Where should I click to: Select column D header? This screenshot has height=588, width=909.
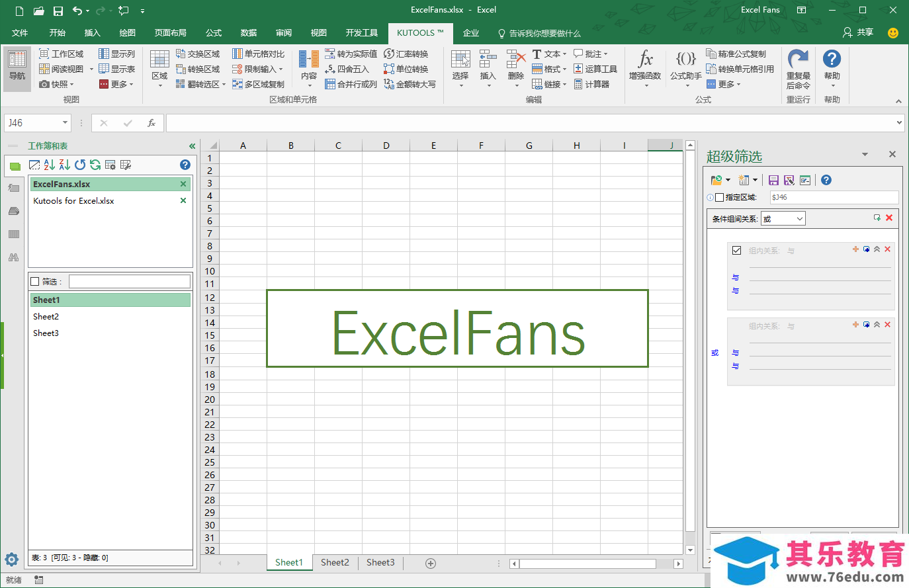pyautogui.click(x=386, y=146)
